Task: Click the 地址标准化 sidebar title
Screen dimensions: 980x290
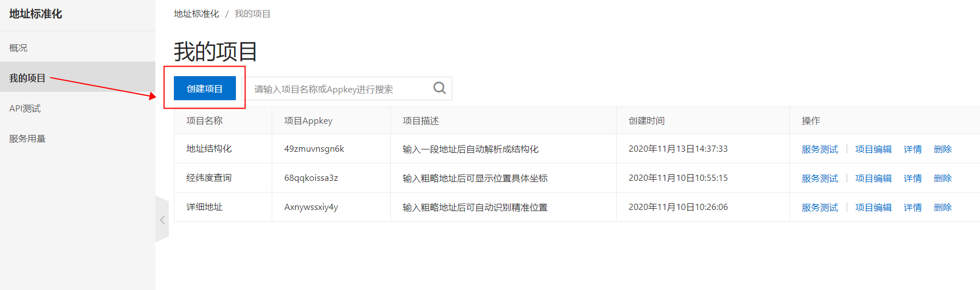Action: click(36, 14)
